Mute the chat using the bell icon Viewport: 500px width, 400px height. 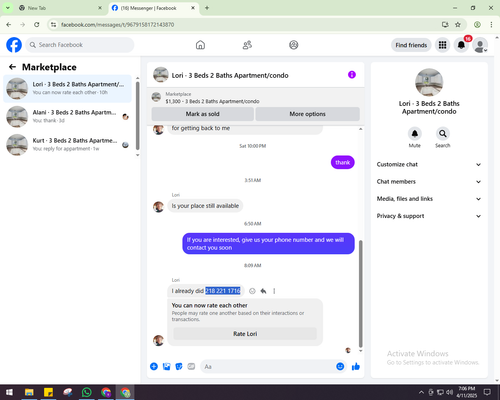click(x=415, y=134)
